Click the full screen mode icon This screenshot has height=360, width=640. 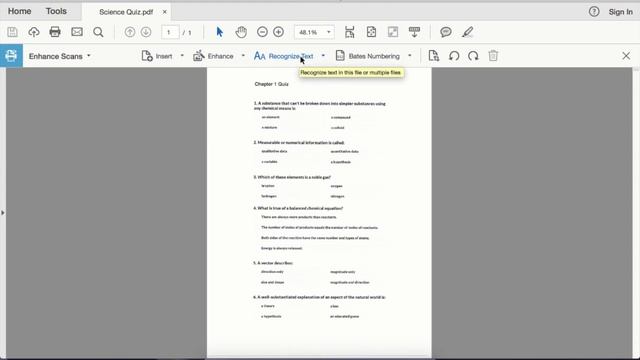tap(393, 32)
